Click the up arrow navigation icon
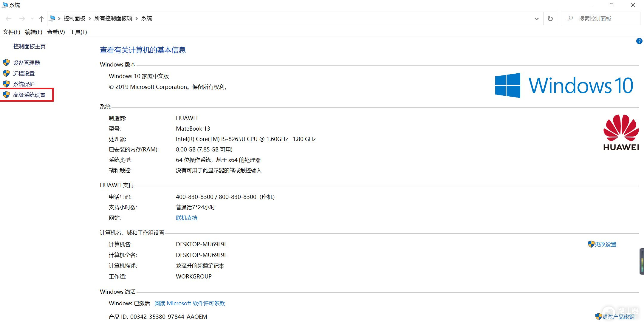This screenshot has height=325, width=644. coord(41,19)
